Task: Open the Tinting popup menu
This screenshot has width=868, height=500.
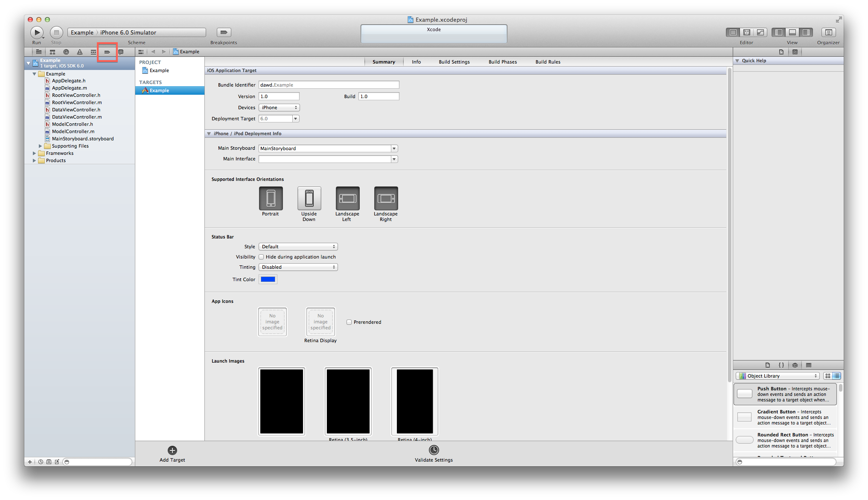Action: [298, 267]
